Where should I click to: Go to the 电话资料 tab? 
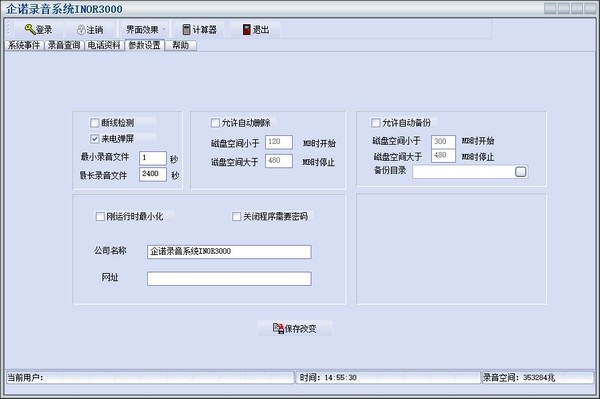pos(104,46)
